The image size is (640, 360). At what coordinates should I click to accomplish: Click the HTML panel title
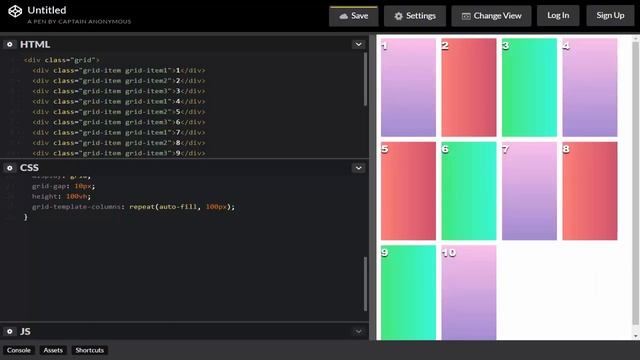pyautogui.click(x=35, y=44)
